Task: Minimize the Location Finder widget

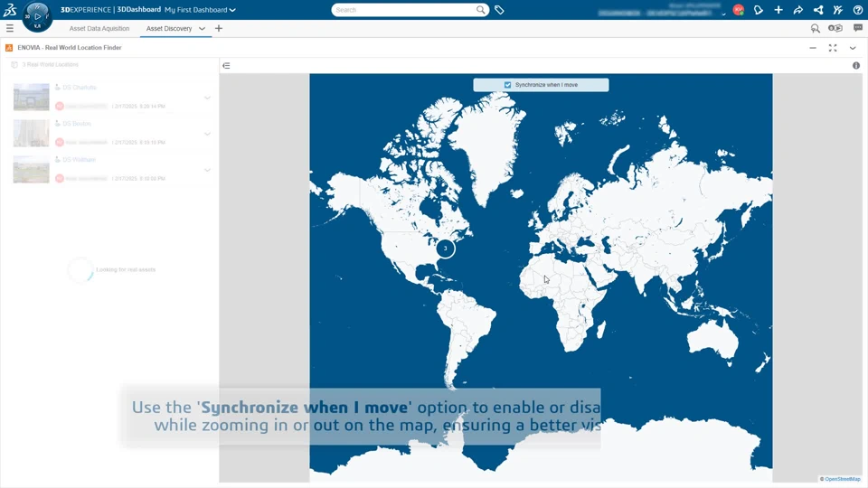Action: pyautogui.click(x=813, y=48)
